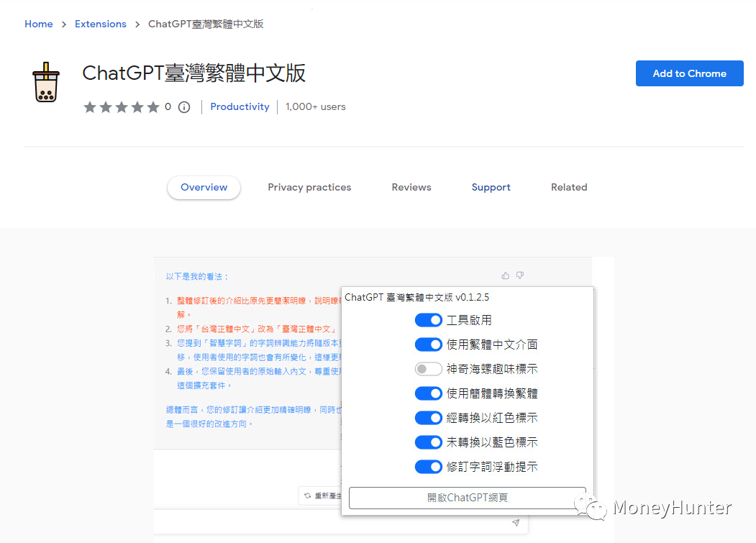Select the Overview tab
The width and height of the screenshot is (756, 543).
(x=204, y=187)
